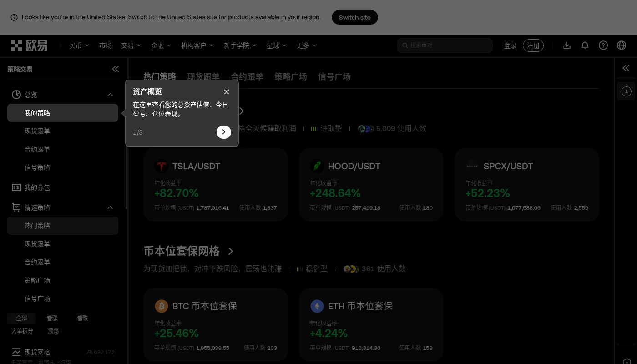
Task: Switch to the 合约跟单 top tab
Action: 247,76
